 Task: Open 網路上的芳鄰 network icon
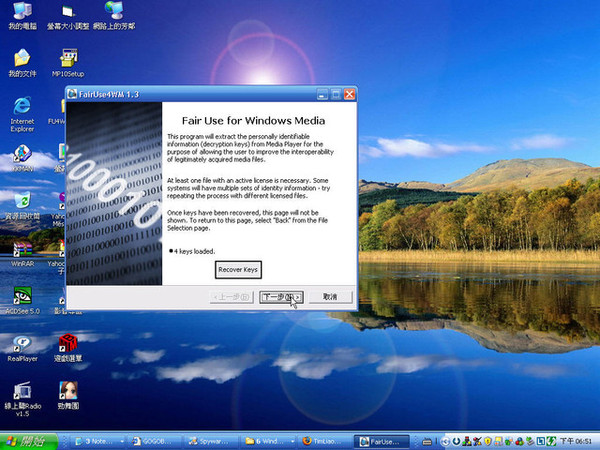point(114,15)
